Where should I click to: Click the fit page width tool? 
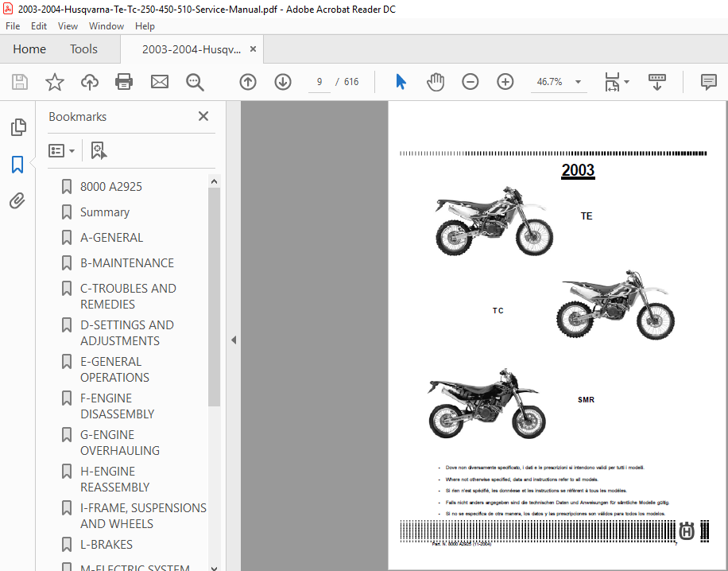612,82
